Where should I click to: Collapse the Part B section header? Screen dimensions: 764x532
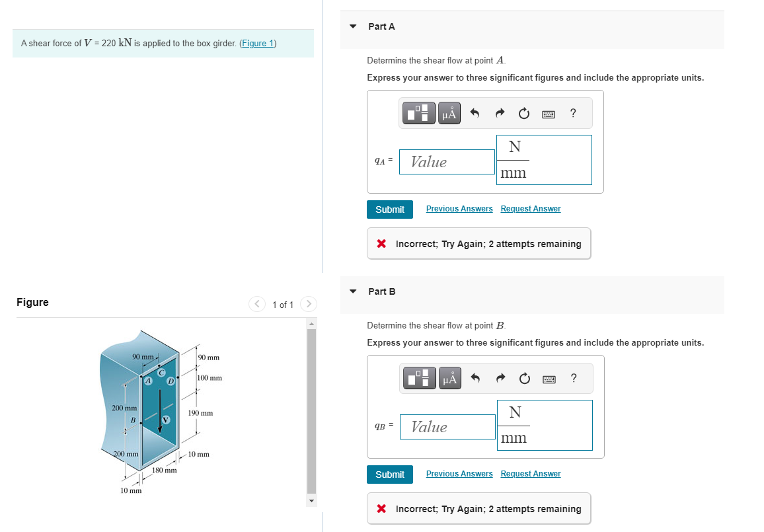click(x=352, y=291)
